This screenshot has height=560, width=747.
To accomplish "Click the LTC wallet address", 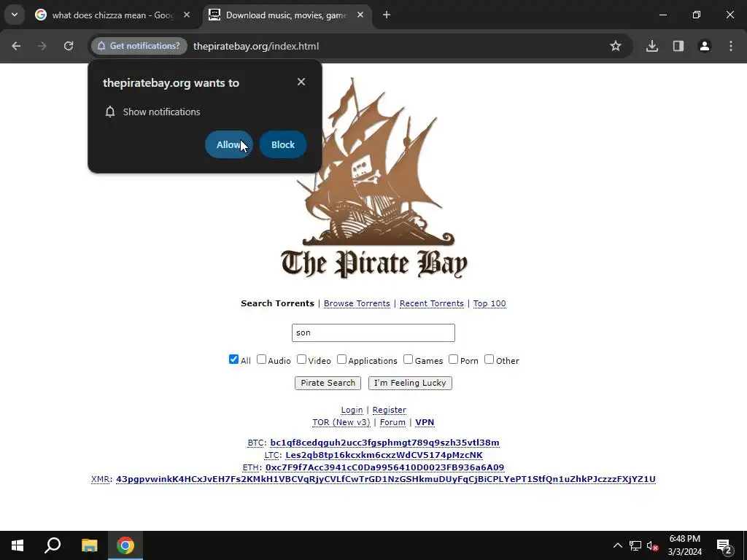I will coord(384,455).
